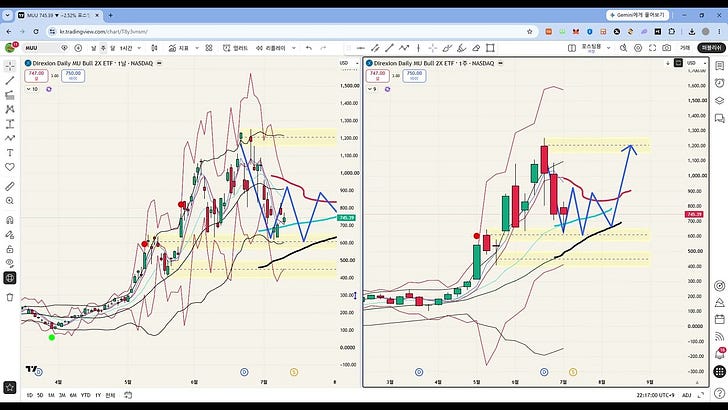Click the 거래 trade button
728x410 pixels.
coord(685,48)
